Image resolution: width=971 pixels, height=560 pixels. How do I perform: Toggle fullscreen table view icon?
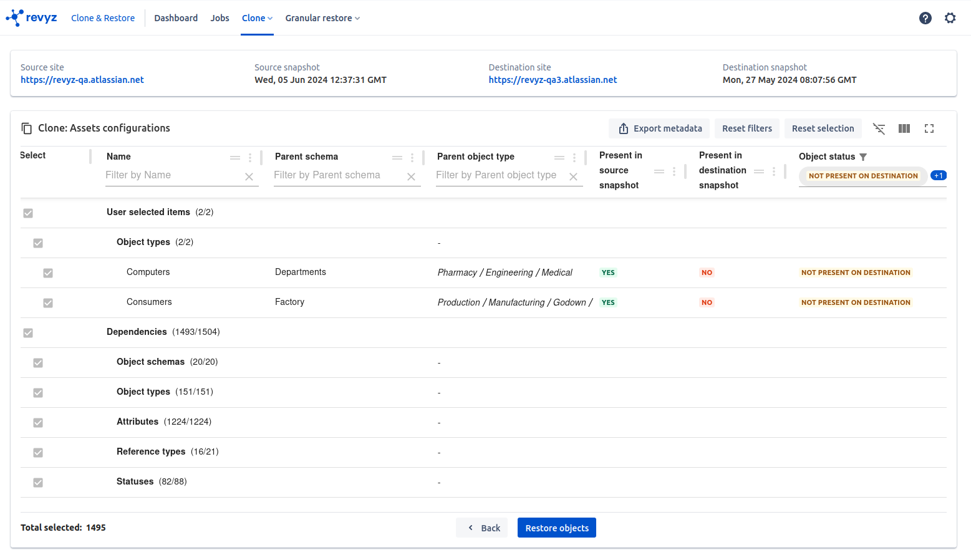[929, 128]
